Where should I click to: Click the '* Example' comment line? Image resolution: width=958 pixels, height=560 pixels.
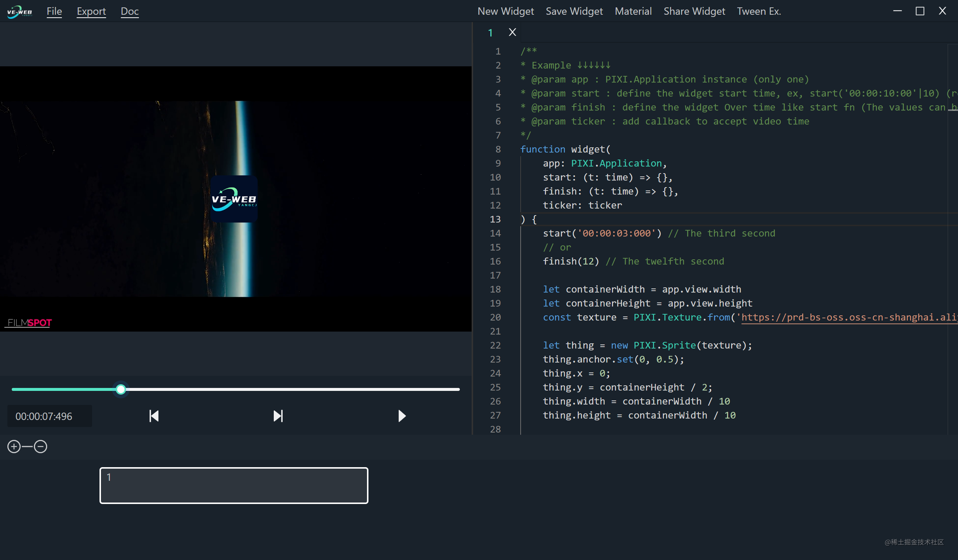565,65
